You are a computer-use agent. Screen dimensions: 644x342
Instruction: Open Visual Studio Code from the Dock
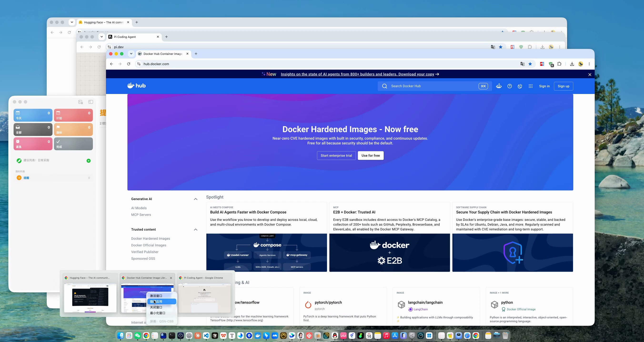(x=206, y=336)
